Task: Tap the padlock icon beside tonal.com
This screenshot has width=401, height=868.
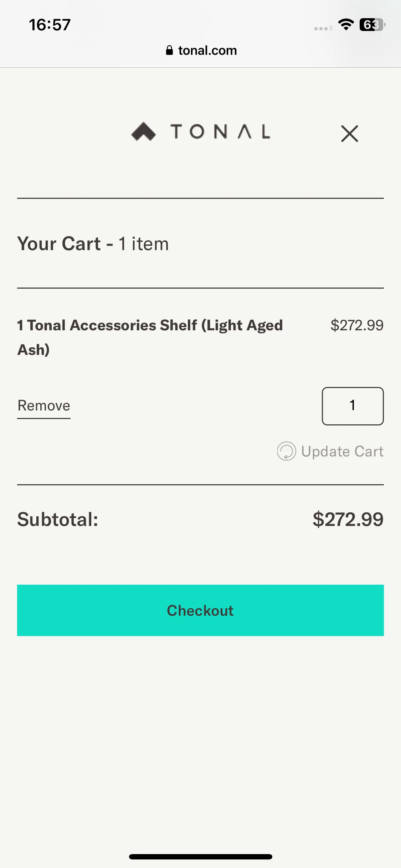Action: click(x=169, y=50)
